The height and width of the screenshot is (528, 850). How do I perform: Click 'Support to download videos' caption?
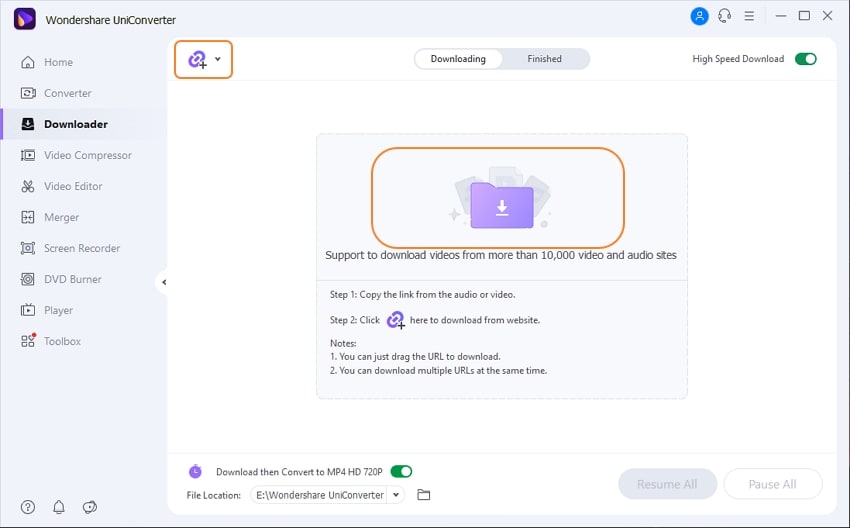pos(501,255)
